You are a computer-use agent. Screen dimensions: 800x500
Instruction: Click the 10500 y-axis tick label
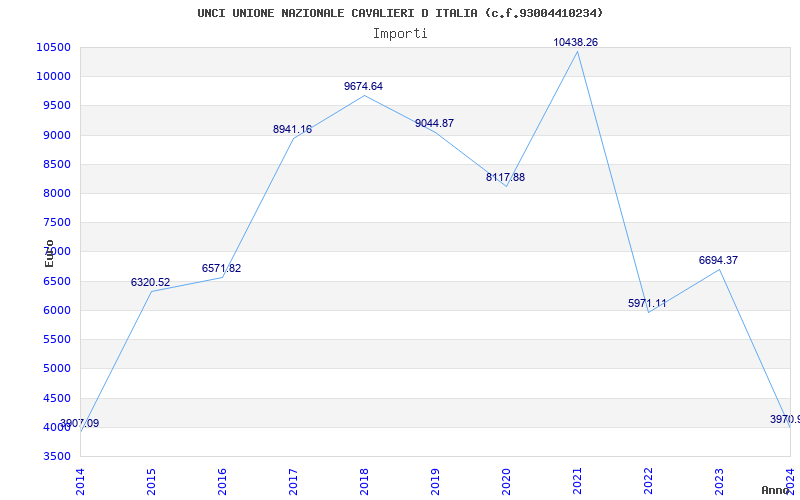[x=53, y=47]
